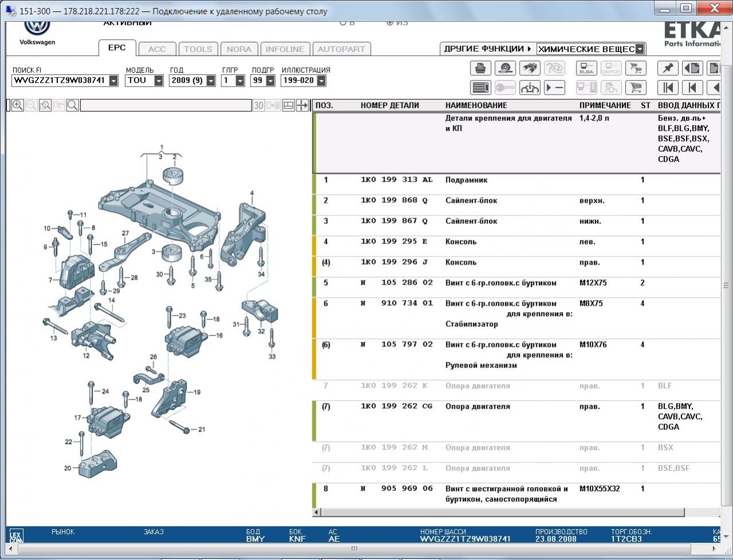
Task: Expand the ИЛЛЮСТРАЦИЯ dropdown 199-020
Action: pyautogui.click(x=321, y=81)
